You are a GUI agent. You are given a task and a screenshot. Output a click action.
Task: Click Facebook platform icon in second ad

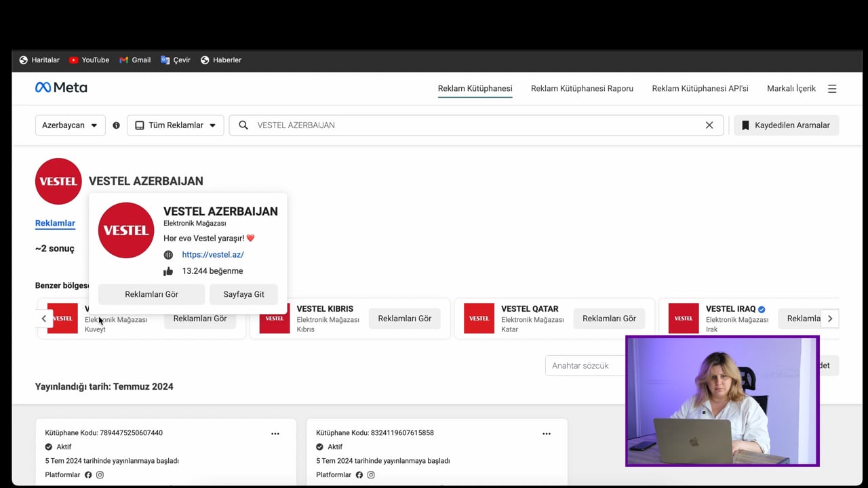[x=359, y=475]
